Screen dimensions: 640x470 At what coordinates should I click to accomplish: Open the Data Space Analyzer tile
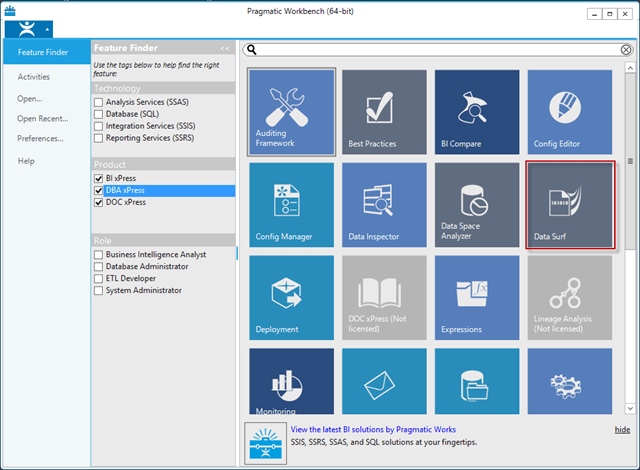477,205
